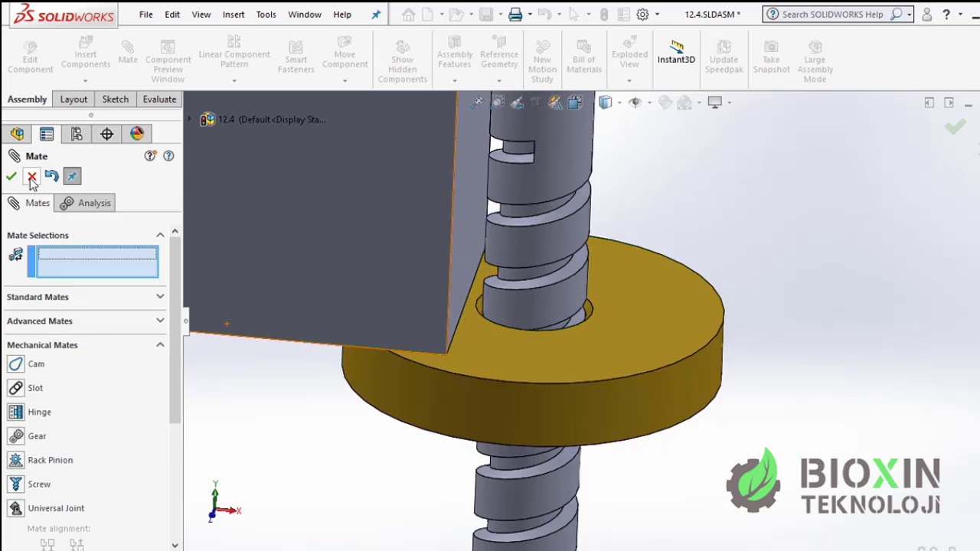Viewport: 980px width, 551px height.
Task: Select the Rack Pinion mate
Action: coord(41,460)
